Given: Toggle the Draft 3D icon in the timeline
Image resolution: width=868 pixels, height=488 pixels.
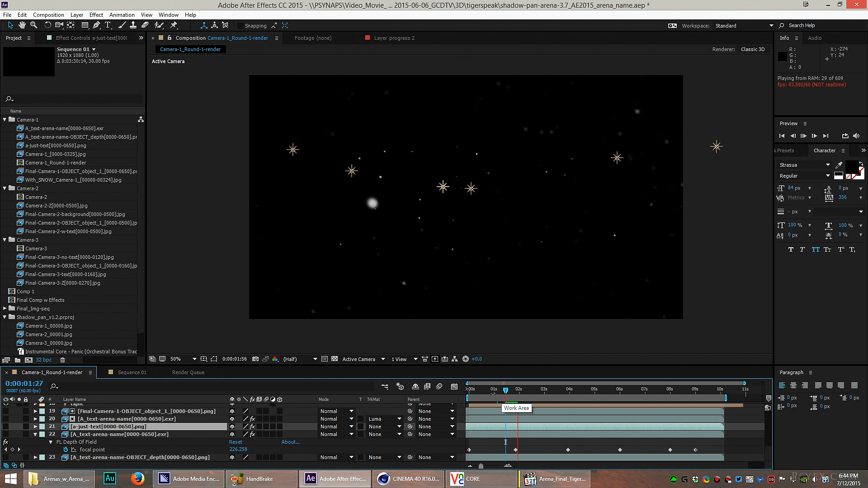Looking at the screenshot, I should pyautogui.click(x=400, y=386).
